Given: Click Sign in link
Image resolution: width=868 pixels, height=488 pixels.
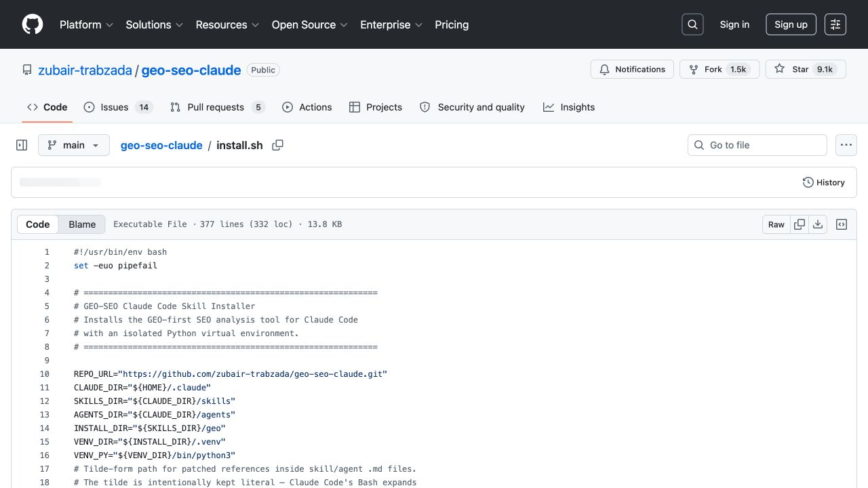Looking at the screenshot, I should coord(734,24).
